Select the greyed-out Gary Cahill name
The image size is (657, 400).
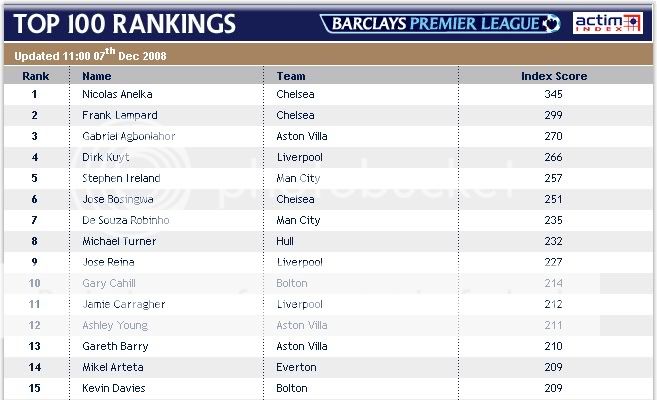(x=108, y=283)
